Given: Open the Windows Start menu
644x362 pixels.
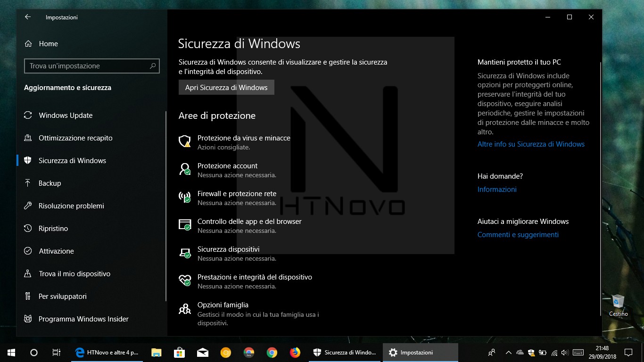Looking at the screenshot, I should 11,352.
